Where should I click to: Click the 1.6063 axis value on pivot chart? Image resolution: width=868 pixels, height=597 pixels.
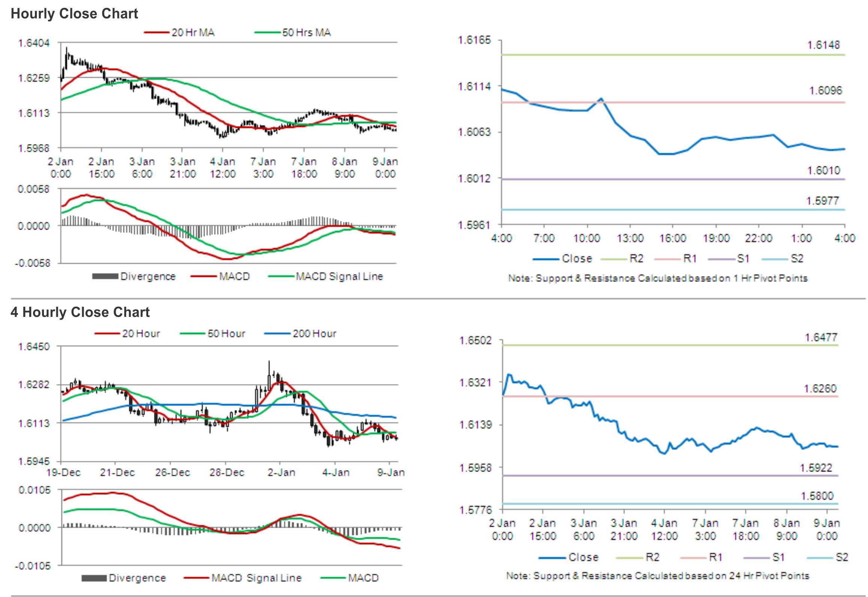pyautogui.click(x=474, y=132)
